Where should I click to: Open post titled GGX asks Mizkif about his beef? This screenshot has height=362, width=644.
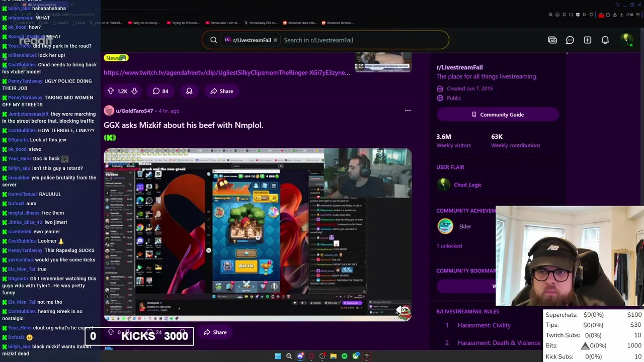click(183, 125)
